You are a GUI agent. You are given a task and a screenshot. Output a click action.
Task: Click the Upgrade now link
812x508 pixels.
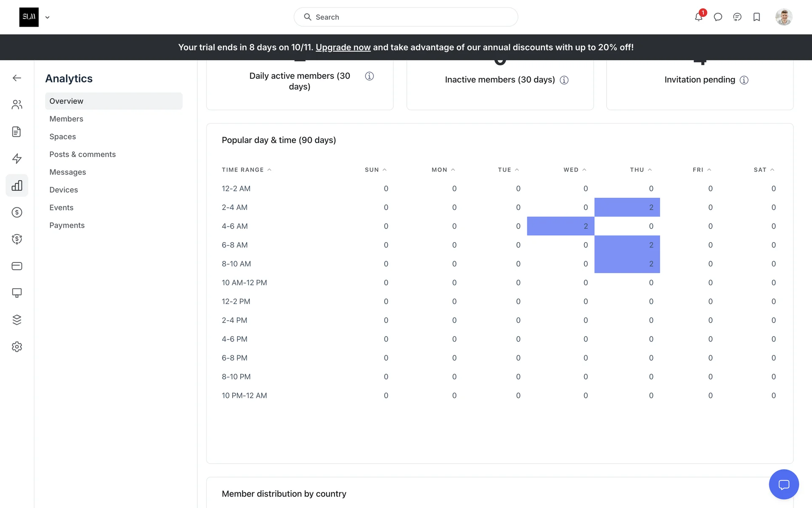pos(343,47)
